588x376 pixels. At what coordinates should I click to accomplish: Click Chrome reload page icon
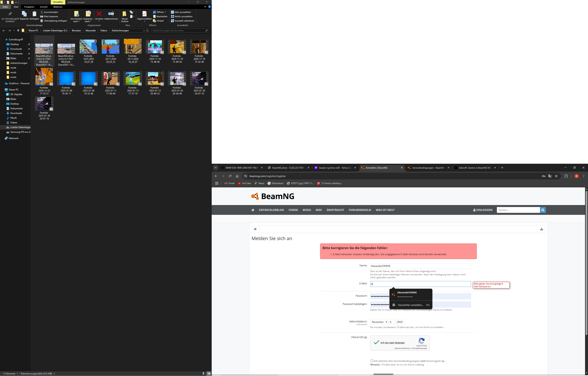(x=230, y=176)
